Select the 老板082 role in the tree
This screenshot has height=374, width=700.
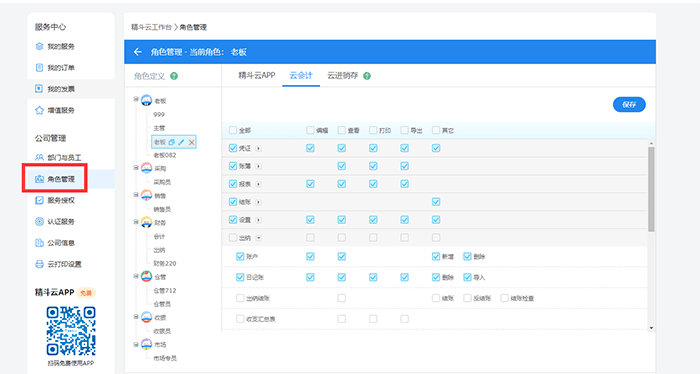[x=165, y=155]
